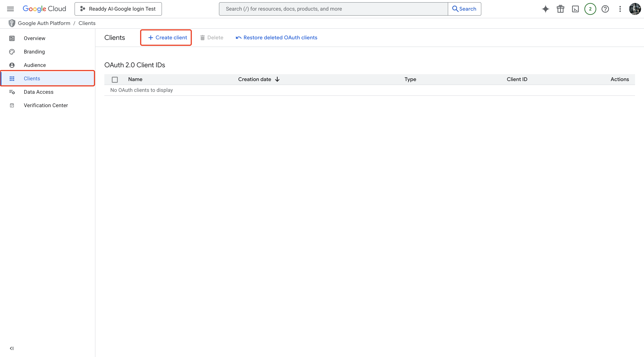Screen dimensions: 644x357
Task: Collapse the left sidebar panel
Action: pos(12,348)
